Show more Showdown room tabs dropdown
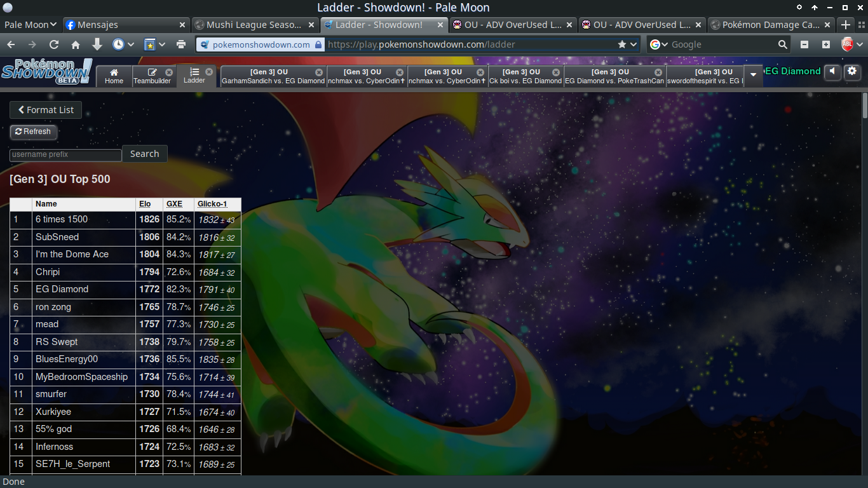The width and height of the screenshot is (868, 488). [x=754, y=75]
